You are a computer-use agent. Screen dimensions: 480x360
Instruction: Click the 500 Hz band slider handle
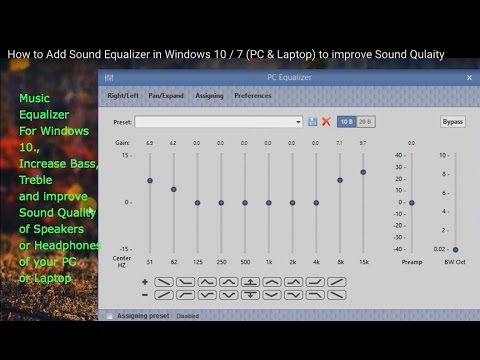[245, 203]
